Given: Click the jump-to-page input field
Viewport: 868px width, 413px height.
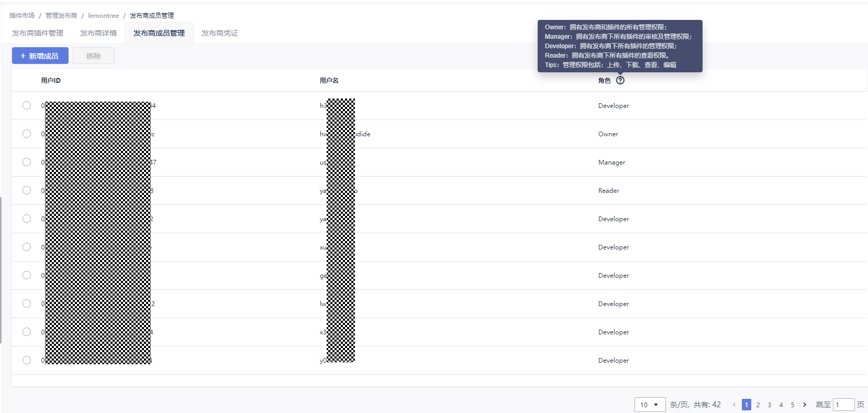Looking at the screenshot, I should pos(843,405).
